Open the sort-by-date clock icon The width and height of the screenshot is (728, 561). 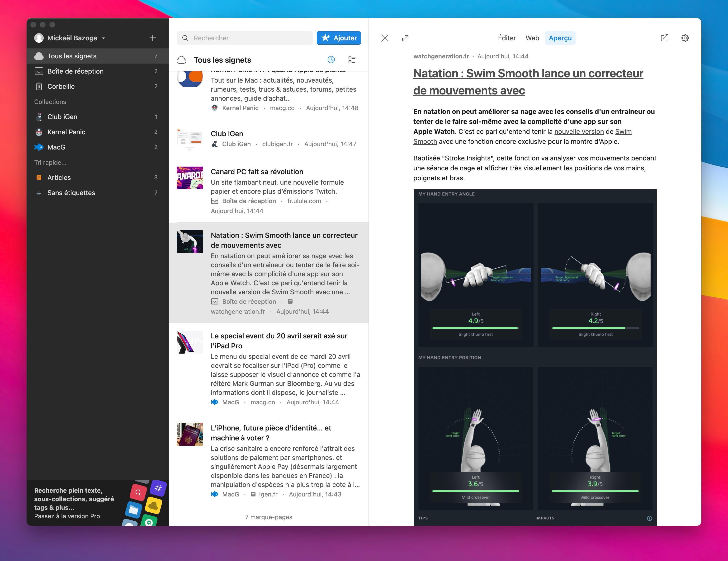331,60
